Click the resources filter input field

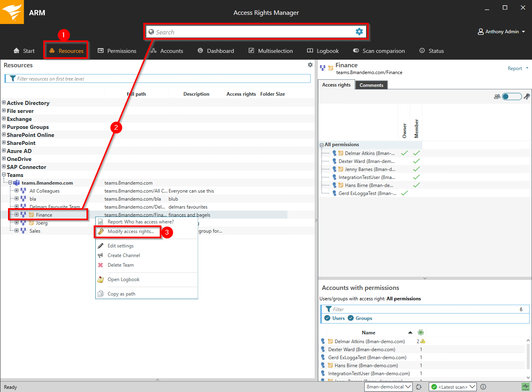coord(160,79)
